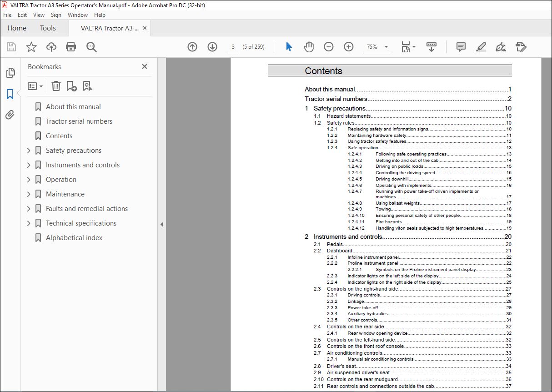Open the find text magnifier tool
Screen dimensions: 552x392
click(91, 47)
